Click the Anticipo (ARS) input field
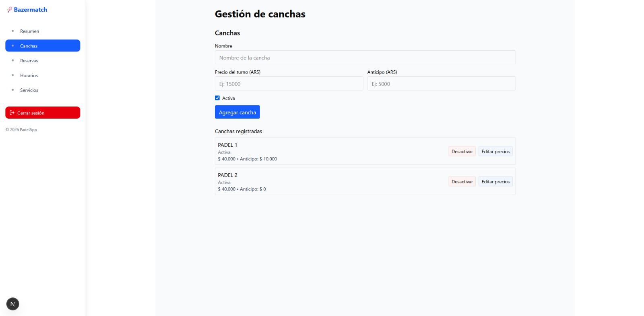Image resolution: width=644 pixels, height=316 pixels. point(441,84)
